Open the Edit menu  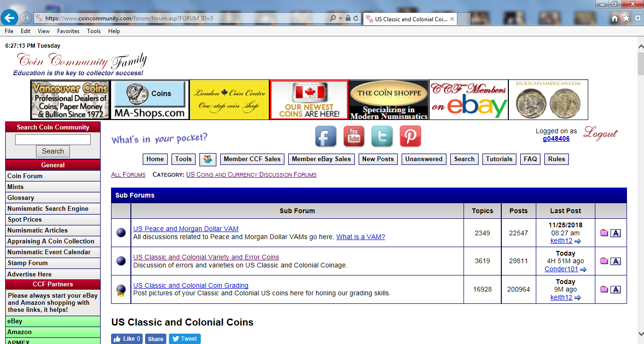26,31
